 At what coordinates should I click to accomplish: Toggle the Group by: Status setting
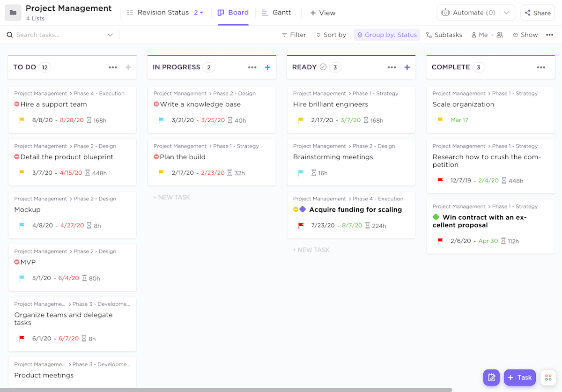pos(386,35)
